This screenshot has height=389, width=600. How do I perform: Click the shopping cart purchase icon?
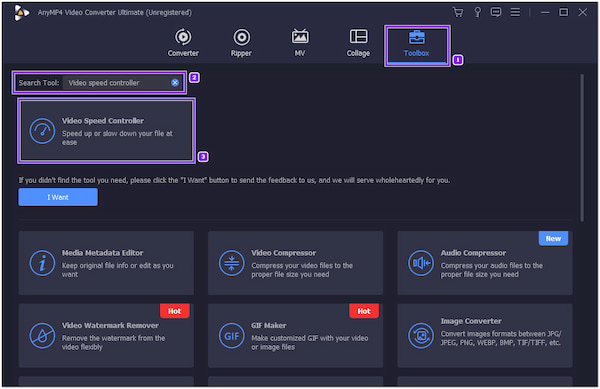tap(458, 12)
